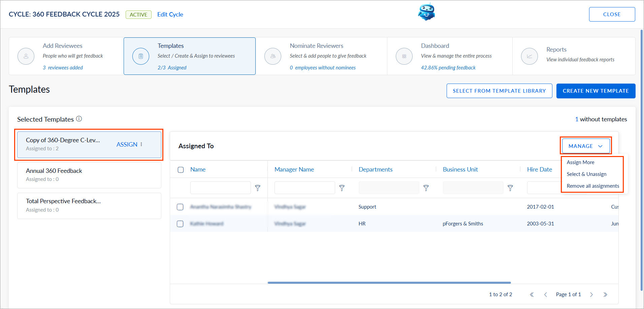The image size is (644, 309).
Task: Click the horizontal table scrollbar
Action: (x=389, y=283)
